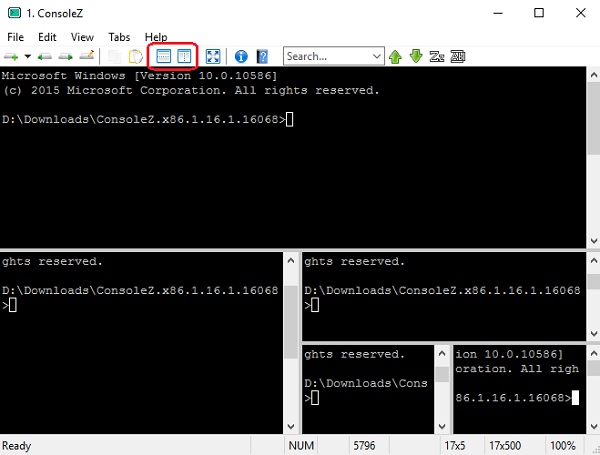Click the ConsoleZ title bar app icon
Screen dimensions: 600x455
(14, 13)
